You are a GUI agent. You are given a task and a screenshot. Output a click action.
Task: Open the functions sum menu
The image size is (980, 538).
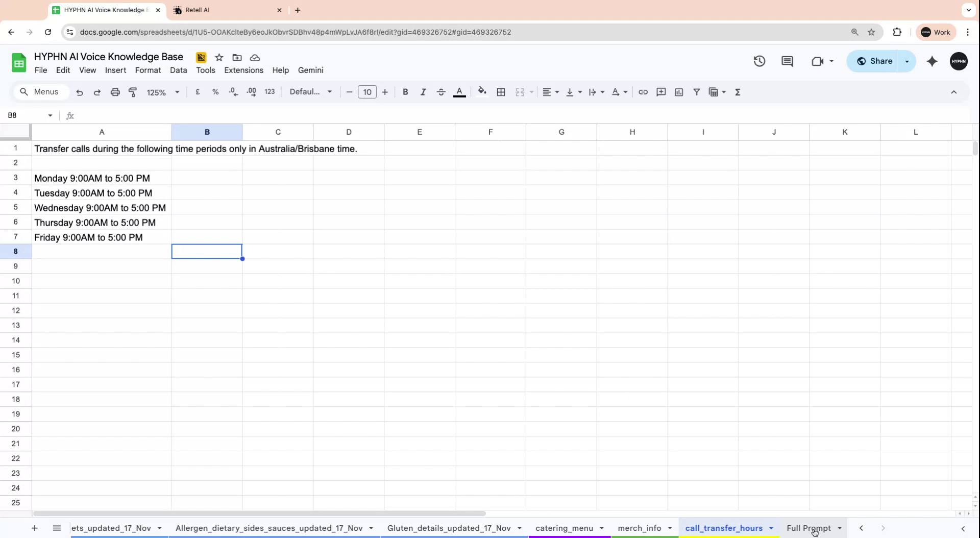pos(738,92)
